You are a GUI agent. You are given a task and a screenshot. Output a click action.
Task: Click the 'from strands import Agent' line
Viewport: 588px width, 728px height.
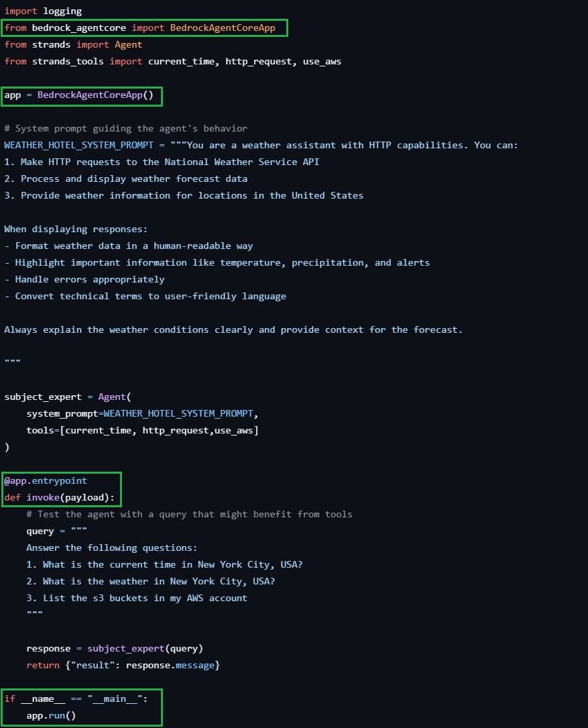pos(73,45)
